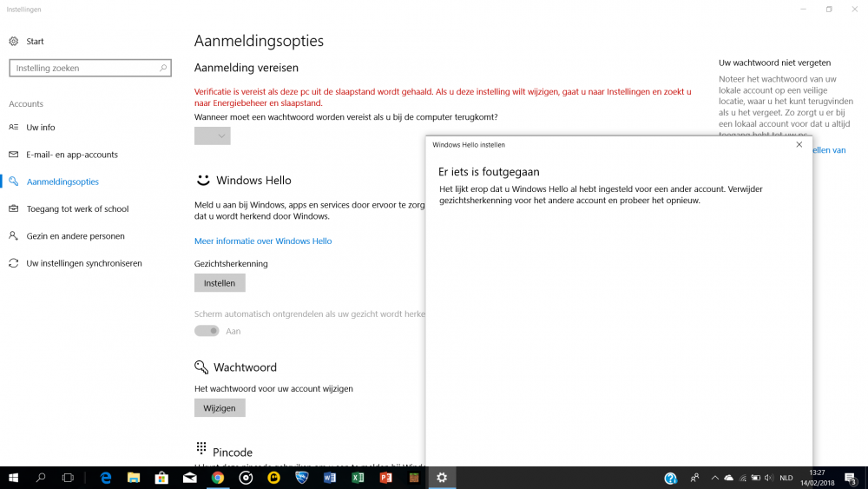Select 'Aanmeldingsopties' in sidebar
Screen dimensions: 868x489
[x=62, y=182]
